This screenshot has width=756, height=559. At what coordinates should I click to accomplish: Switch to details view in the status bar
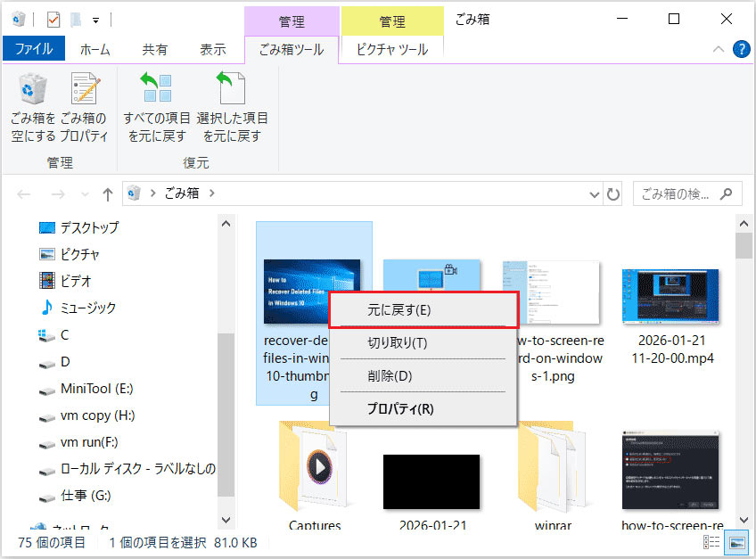tap(711, 542)
